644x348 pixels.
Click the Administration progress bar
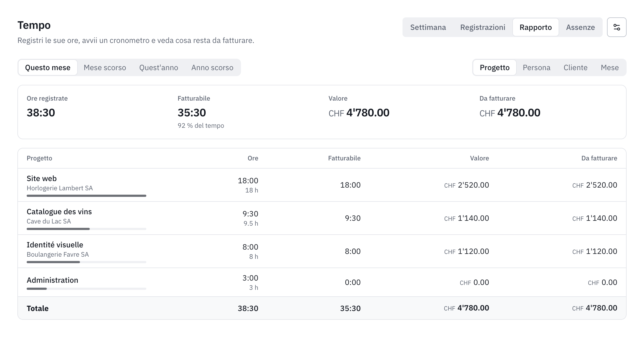tap(86, 289)
